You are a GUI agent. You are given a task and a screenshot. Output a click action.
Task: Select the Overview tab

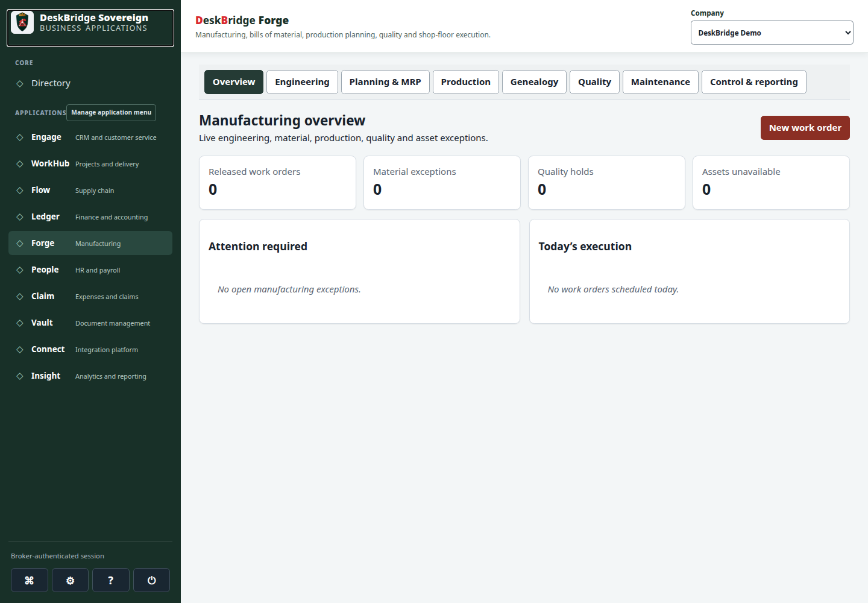tap(234, 82)
